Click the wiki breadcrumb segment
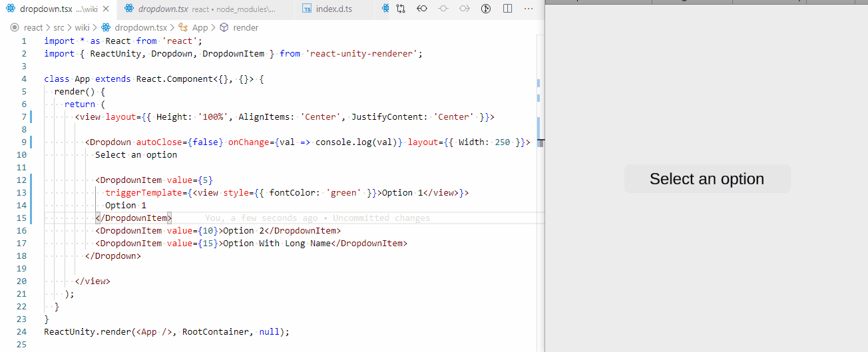Viewport: 868px width, 352px height. [82, 28]
